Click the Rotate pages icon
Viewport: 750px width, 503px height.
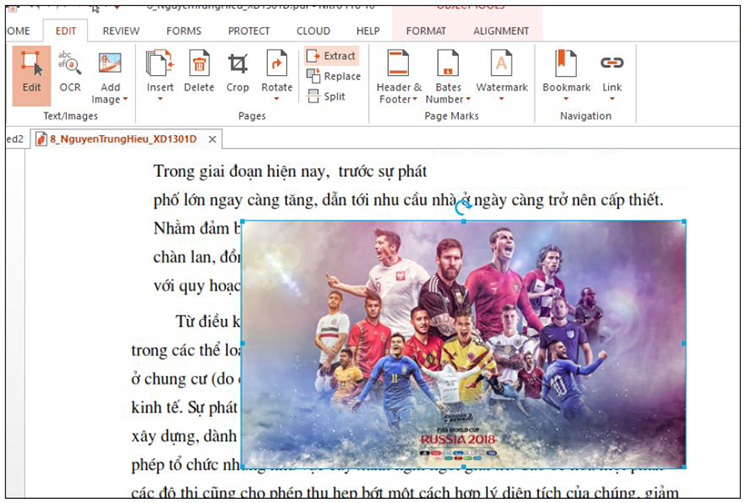276,63
